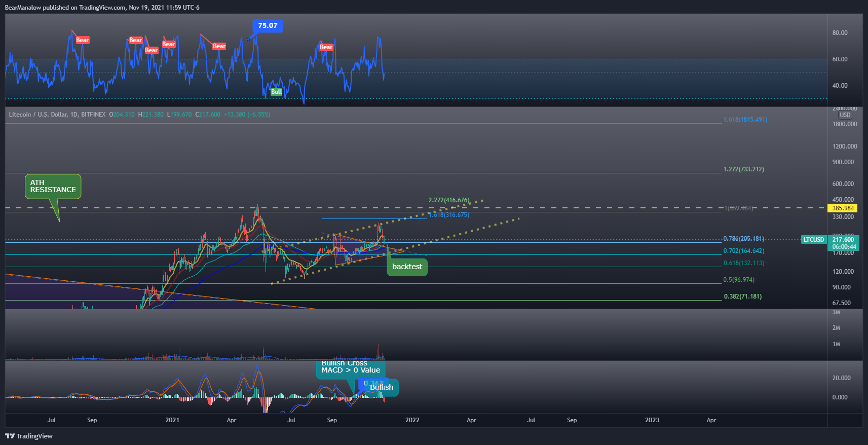
Task: Click the 2023 label on time axis
Action: click(652, 420)
